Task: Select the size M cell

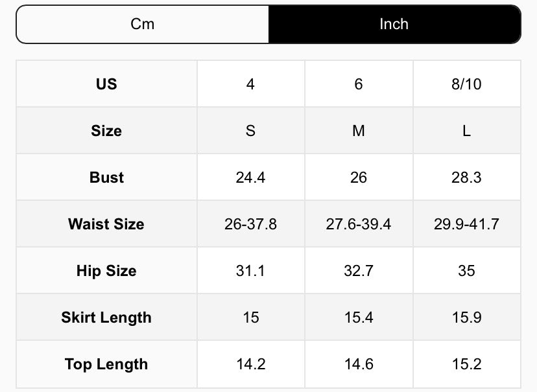Action: click(358, 131)
